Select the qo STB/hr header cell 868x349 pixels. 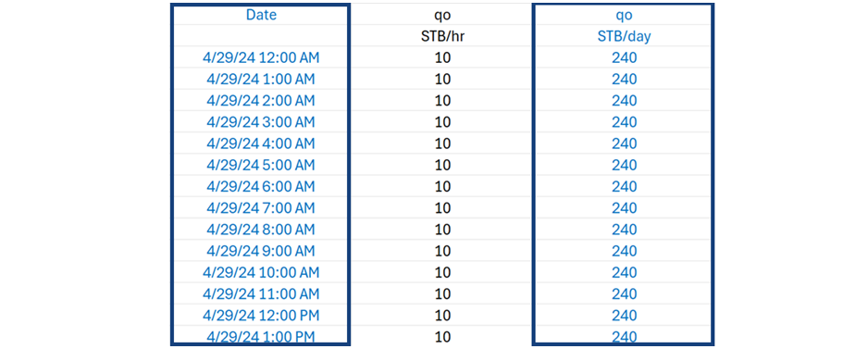coord(442,15)
